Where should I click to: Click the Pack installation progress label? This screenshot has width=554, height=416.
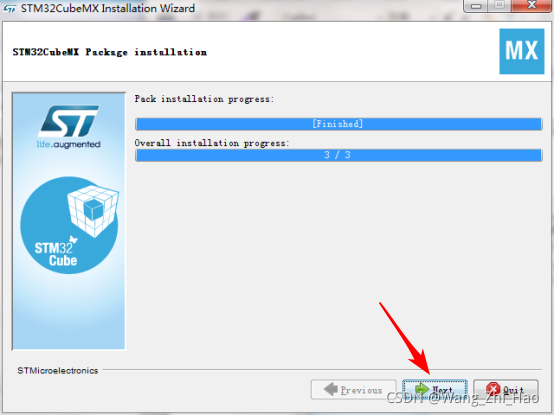click(x=204, y=99)
